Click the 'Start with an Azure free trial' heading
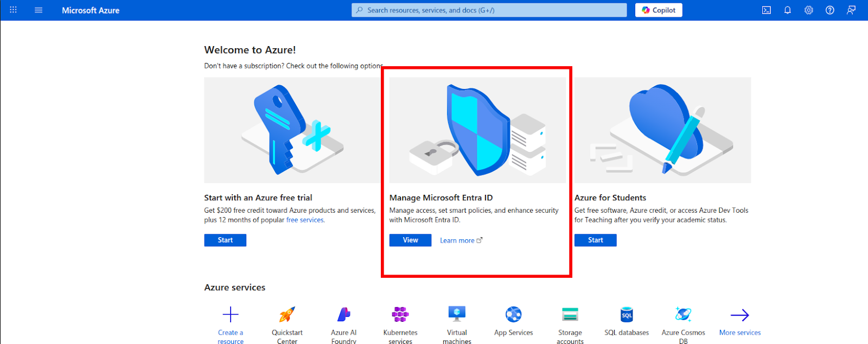868x344 pixels. 258,198
